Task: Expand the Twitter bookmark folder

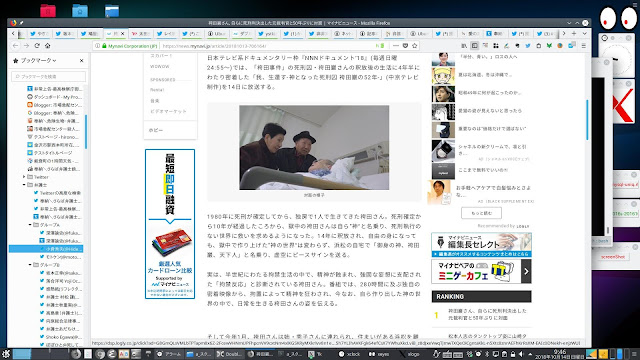Action: coord(24,177)
